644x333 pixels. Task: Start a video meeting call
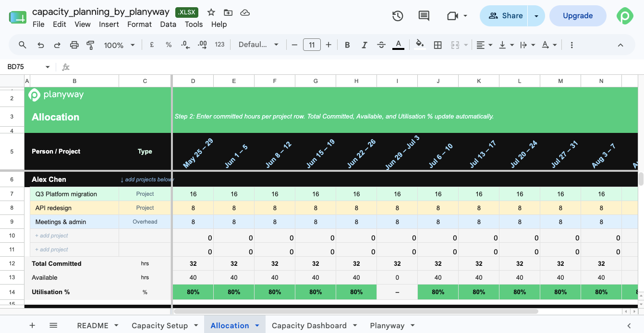pos(452,16)
